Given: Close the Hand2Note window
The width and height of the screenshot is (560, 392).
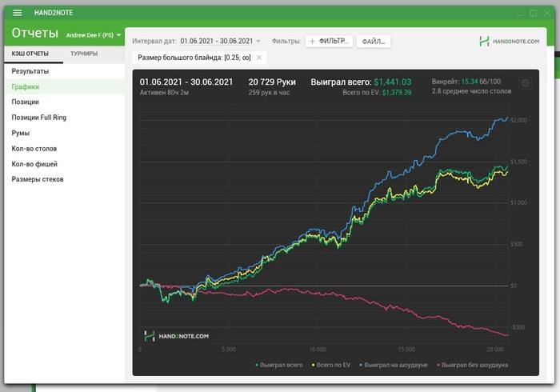Looking at the screenshot, I should pyautogui.click(x=547, y=14).
